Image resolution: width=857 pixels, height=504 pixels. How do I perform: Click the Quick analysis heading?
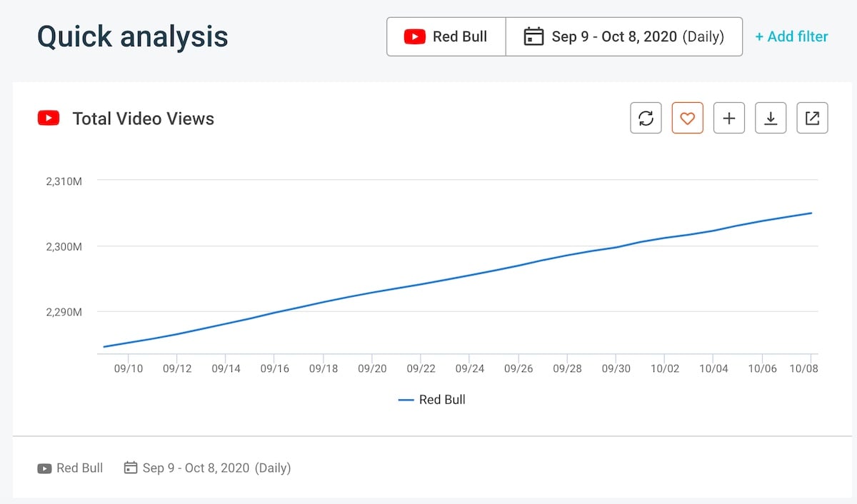[x=133, y=36]
